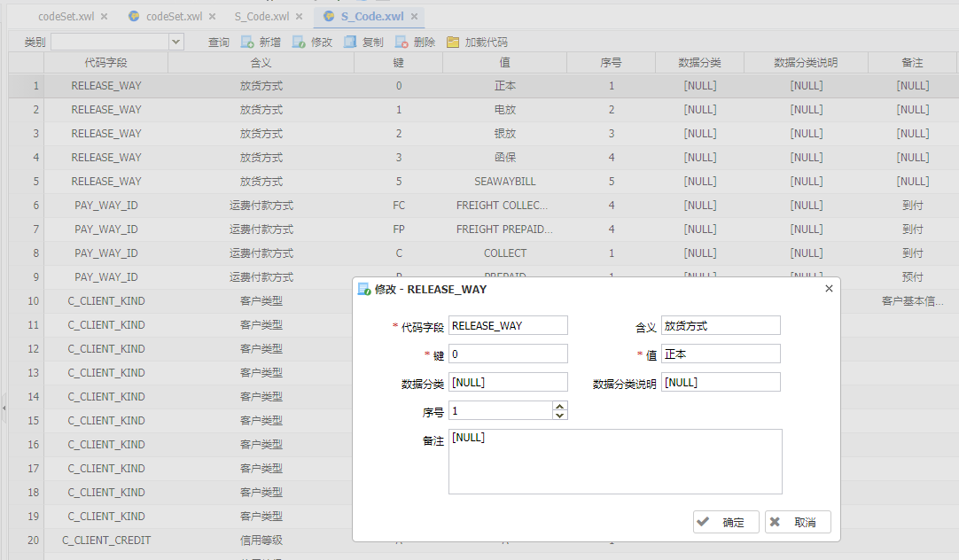This screenshot has width=959, height=560.
Task: Click the 含义 column header
Action: click(x=261, y=62)
